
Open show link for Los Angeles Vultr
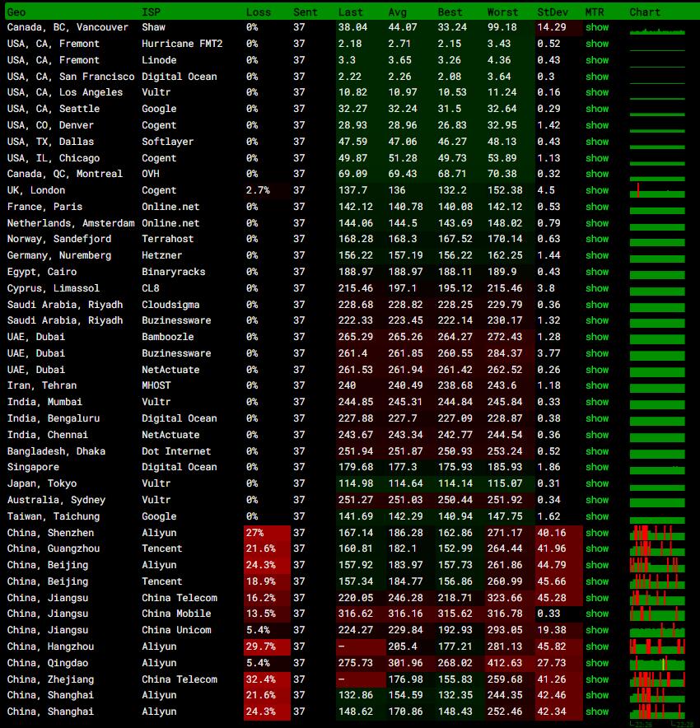(x=597, y=92)
